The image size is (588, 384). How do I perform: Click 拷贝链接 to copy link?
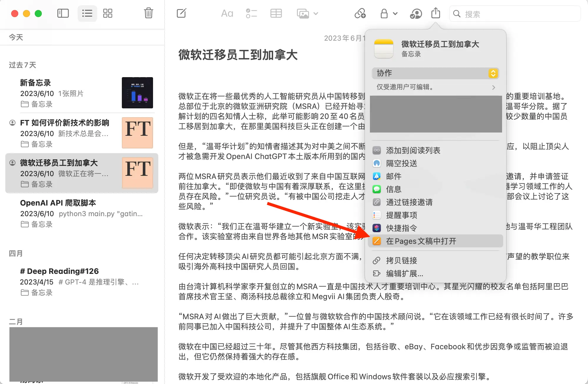pyautogui.click(x=436, y=261)
